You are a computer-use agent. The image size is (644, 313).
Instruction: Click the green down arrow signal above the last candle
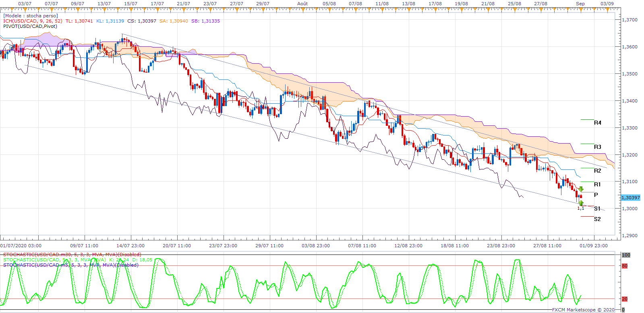(x=581, y=189)
